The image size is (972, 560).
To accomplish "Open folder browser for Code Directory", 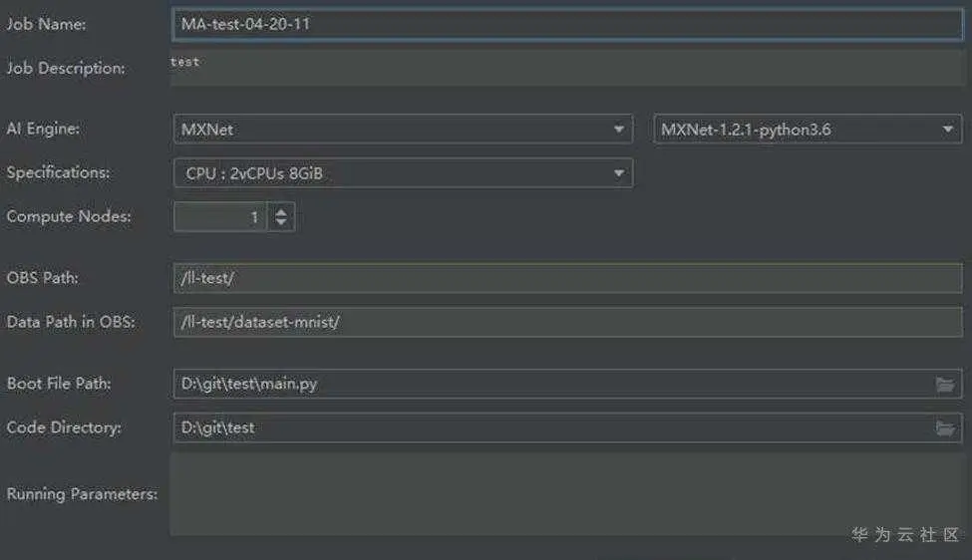I will pos(945,428).
